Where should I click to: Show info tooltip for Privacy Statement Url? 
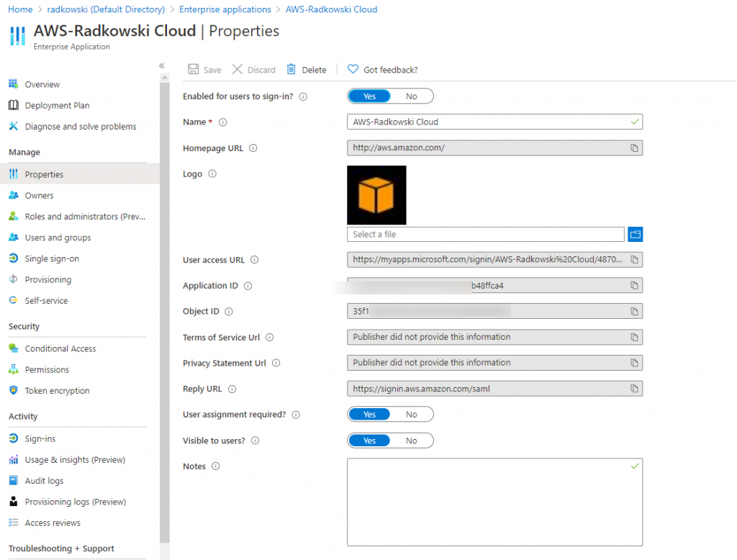(276, 363)
